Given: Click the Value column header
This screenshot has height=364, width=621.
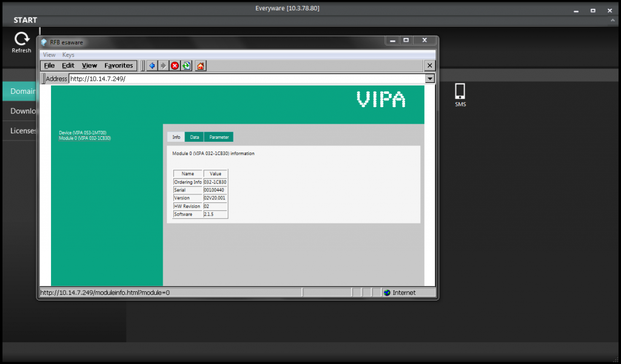Looking at the screenshot, I should (215, 174).
